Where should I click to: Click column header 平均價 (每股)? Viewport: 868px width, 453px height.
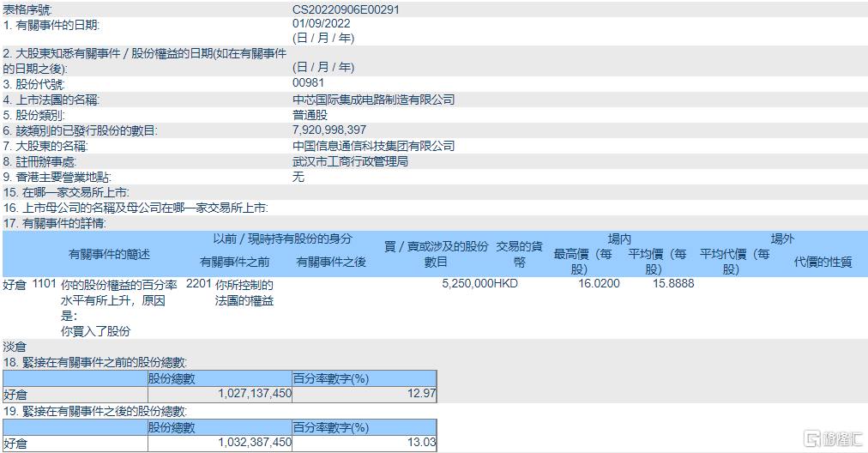(x=657, y=262)
